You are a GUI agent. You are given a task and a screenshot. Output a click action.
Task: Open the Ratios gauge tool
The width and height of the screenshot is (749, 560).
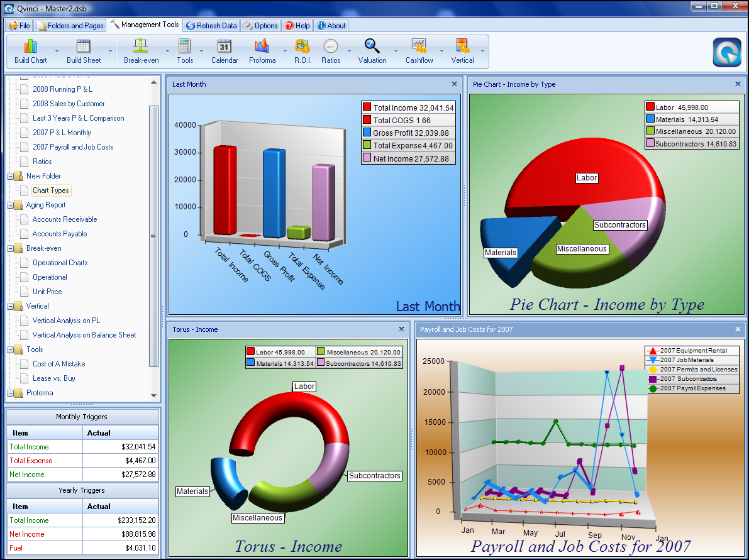click(331, 52)
